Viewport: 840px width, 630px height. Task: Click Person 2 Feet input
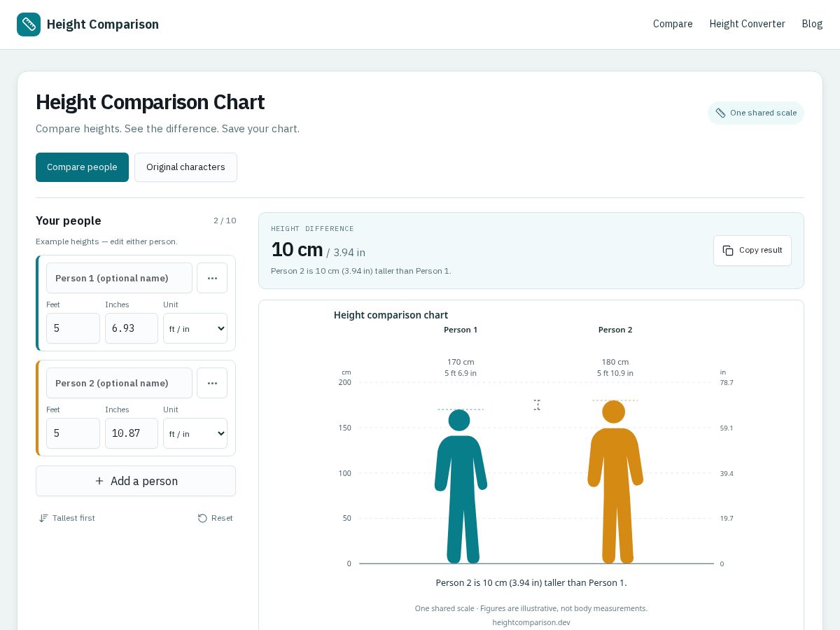click(x=73, y=433)
